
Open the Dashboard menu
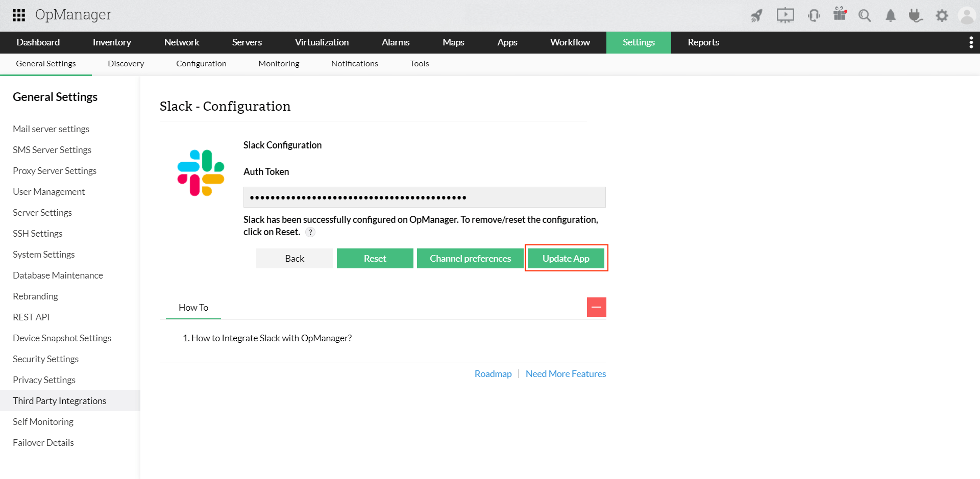38,42
